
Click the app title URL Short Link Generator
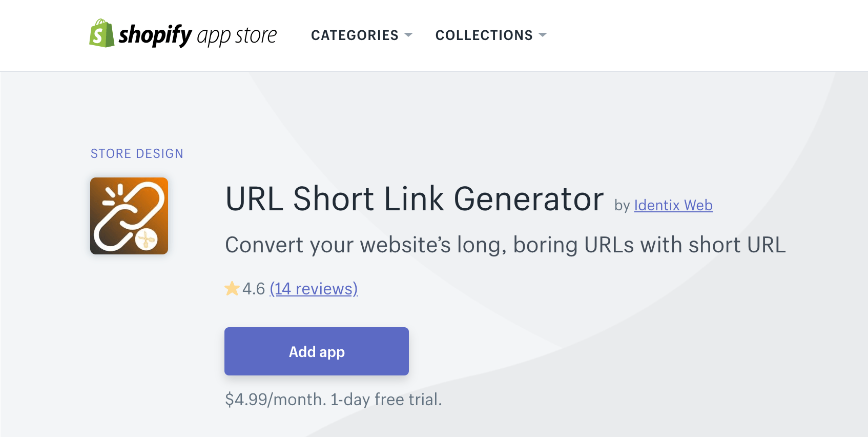click(414, 200)
